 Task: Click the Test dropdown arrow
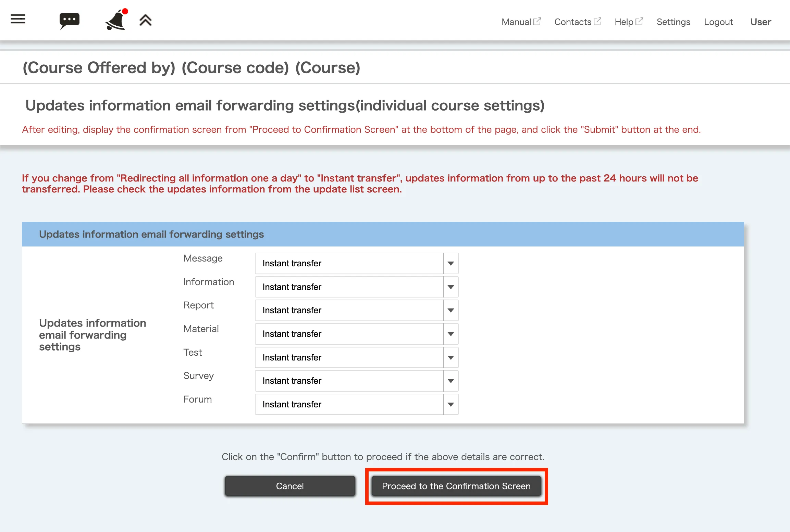pyautogui.click(x=451, y=357)
